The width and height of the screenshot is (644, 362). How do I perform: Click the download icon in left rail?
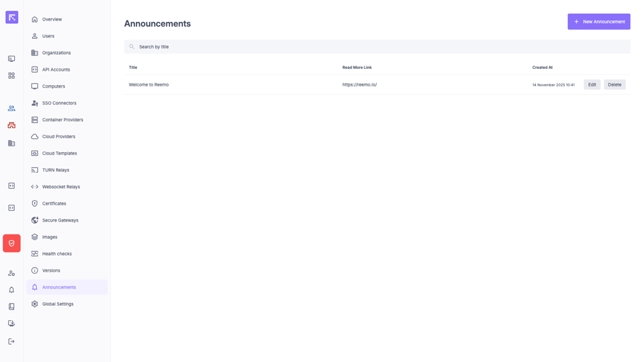(x=12, y=323)
